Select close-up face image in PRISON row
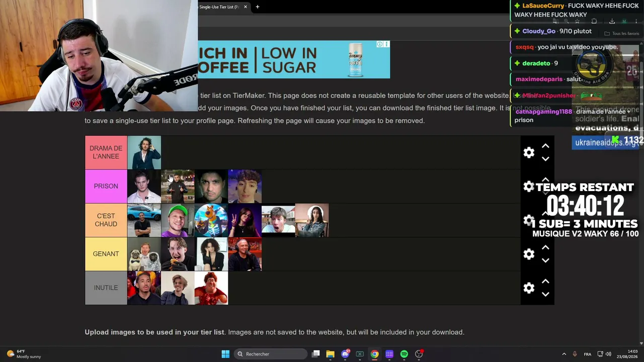644x362 pixels. pos(211,187)
